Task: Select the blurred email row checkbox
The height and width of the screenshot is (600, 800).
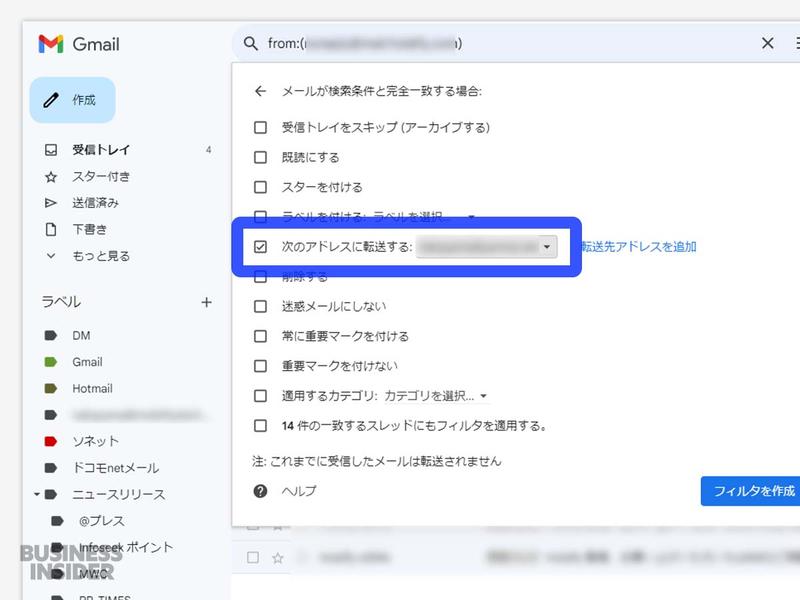Action: point(253,558)
